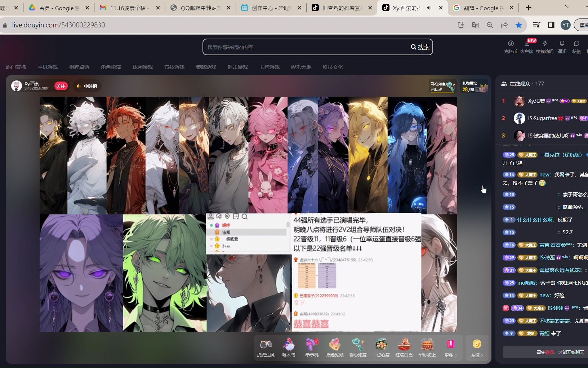The image size is (588, 368).
Task: Open YT profile avatar
Action: pyautogui.click(x=565, y=25)
